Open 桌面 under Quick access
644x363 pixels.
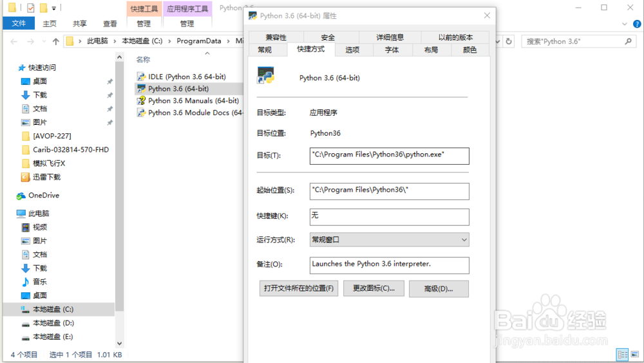[x=40, y=81]
